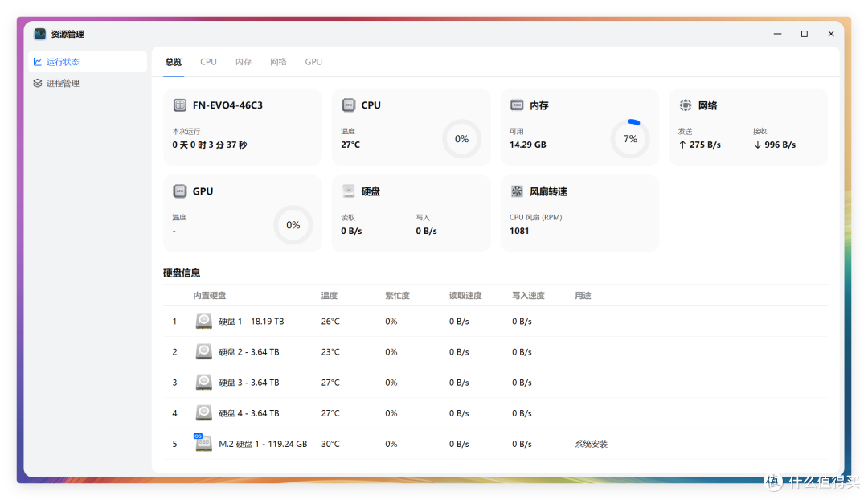Click uptime 0 天 0 时 3 分 37 秒
The width and height of the screenshot is (868, 500).
[209, 145]
